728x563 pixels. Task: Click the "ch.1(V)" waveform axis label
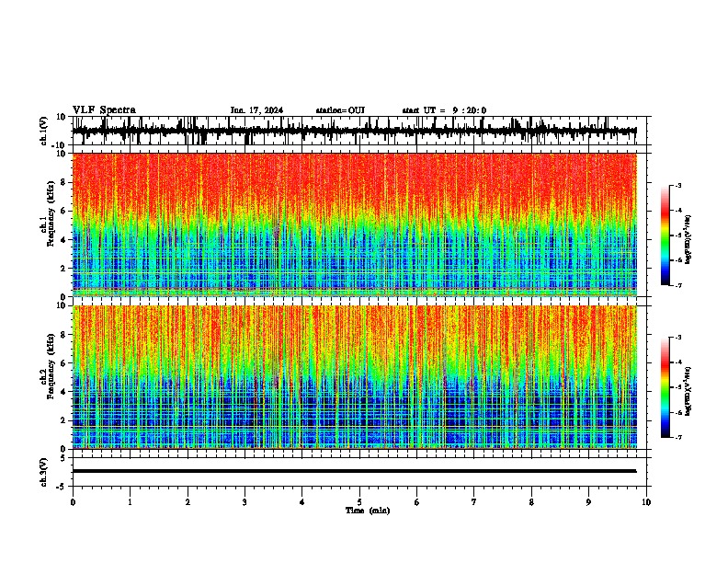44,131
